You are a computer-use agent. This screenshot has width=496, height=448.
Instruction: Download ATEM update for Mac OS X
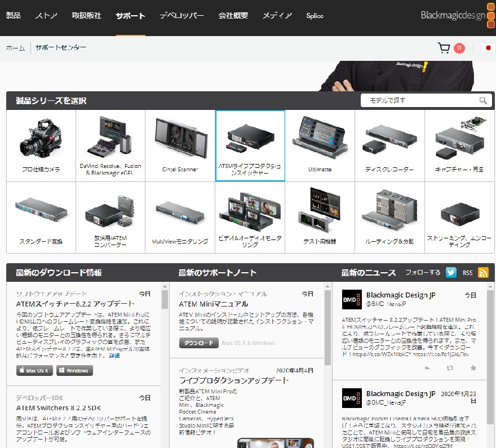[x=35, y=370]
